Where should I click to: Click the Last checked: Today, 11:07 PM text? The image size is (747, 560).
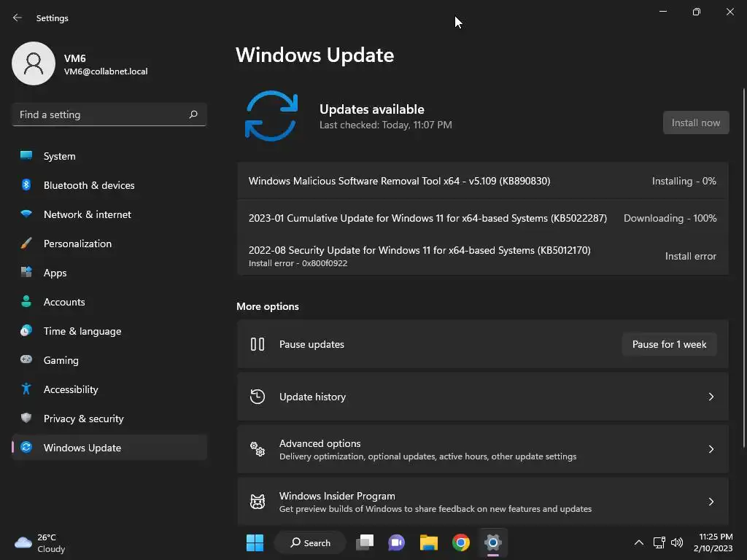tap(385, 125)
